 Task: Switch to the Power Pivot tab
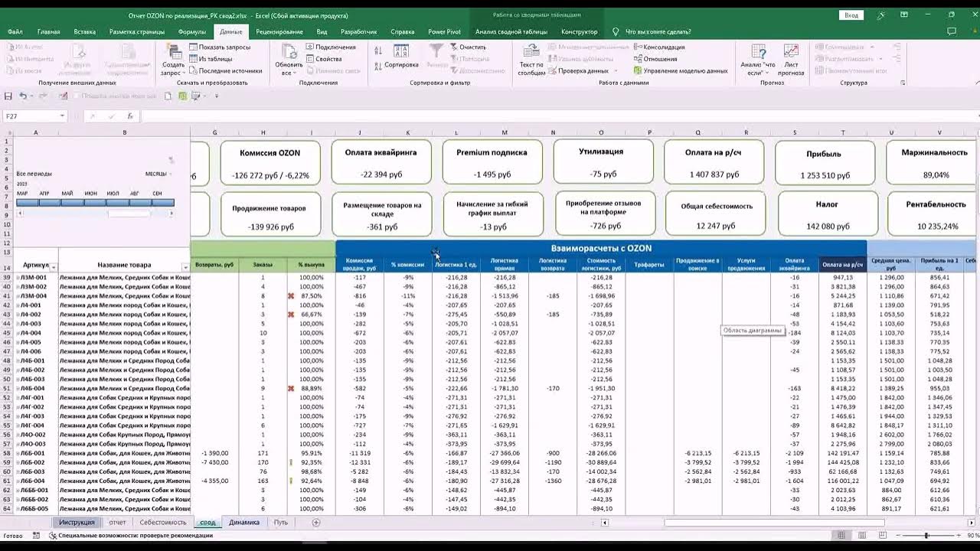pos(444,32)
